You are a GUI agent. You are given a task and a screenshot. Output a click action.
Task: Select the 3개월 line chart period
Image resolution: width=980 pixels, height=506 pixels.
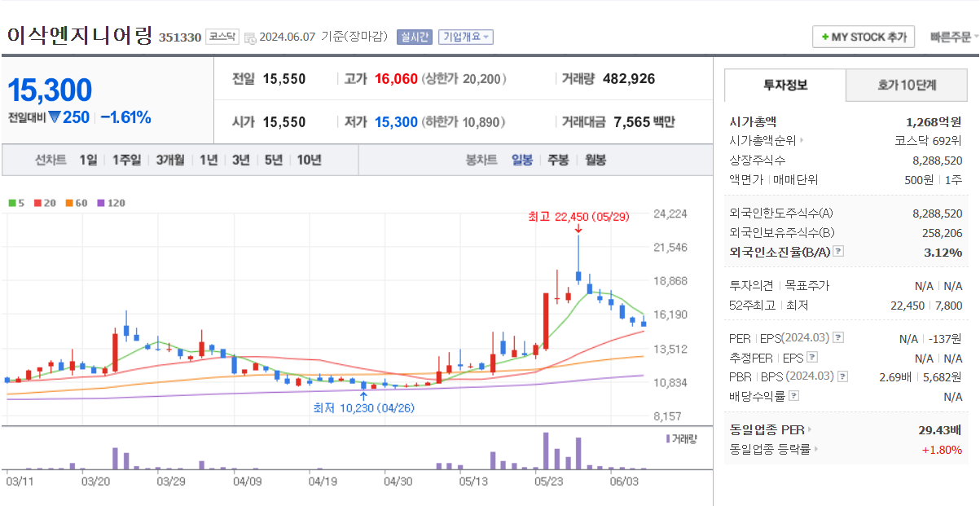click(170, 160)
